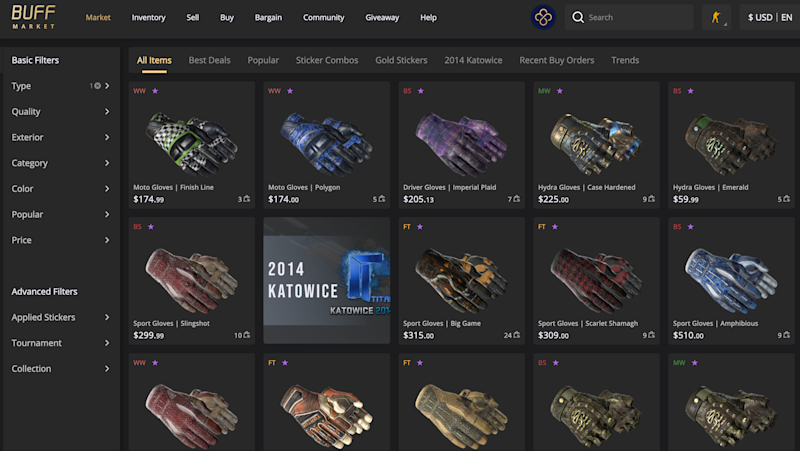The height and width of the screenshot is (451, 800).
Task: Click listings count icon on Imperial Plaid card
Action: tap(517, 199)
